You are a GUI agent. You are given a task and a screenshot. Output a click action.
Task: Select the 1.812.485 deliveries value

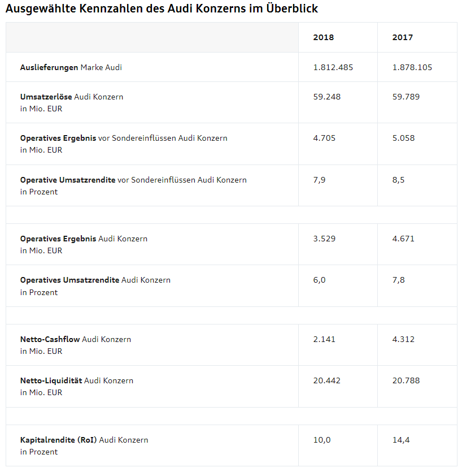[333, 67]
